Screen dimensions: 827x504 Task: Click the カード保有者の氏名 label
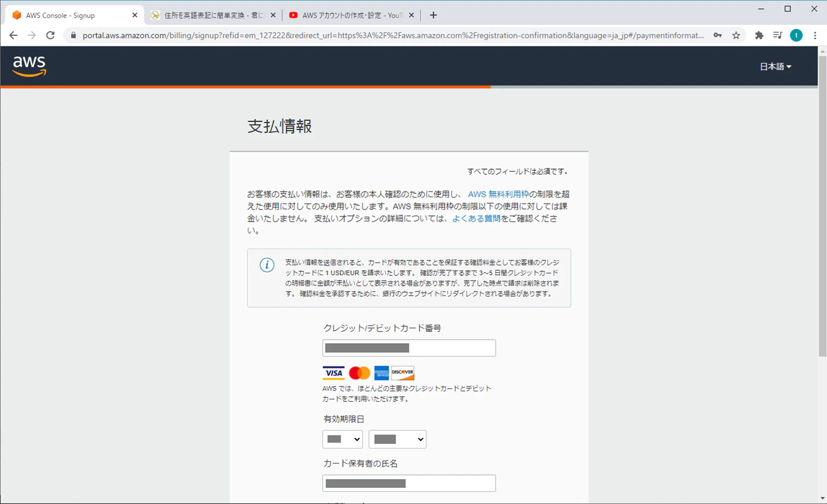[x=360, y=463]
